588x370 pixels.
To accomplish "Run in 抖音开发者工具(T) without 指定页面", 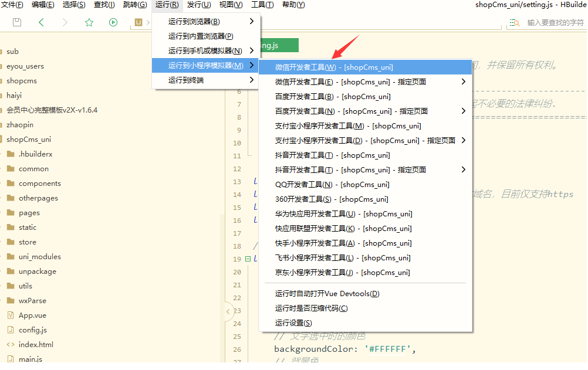I will [x=365, y=155].
